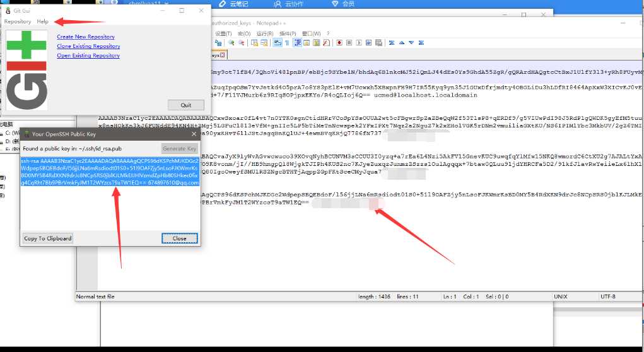644x352 pixels.
Task: Click the Replace toolbar icon in Notepad++
Action: point(218,43)
